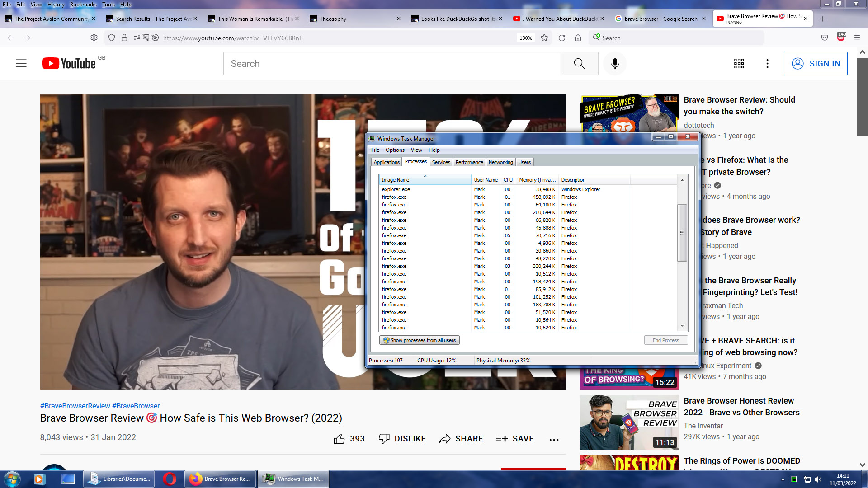Open the YouTube hamburger guide menu
The height and width of the screenshot is (488, 868).
pos(21,64)
